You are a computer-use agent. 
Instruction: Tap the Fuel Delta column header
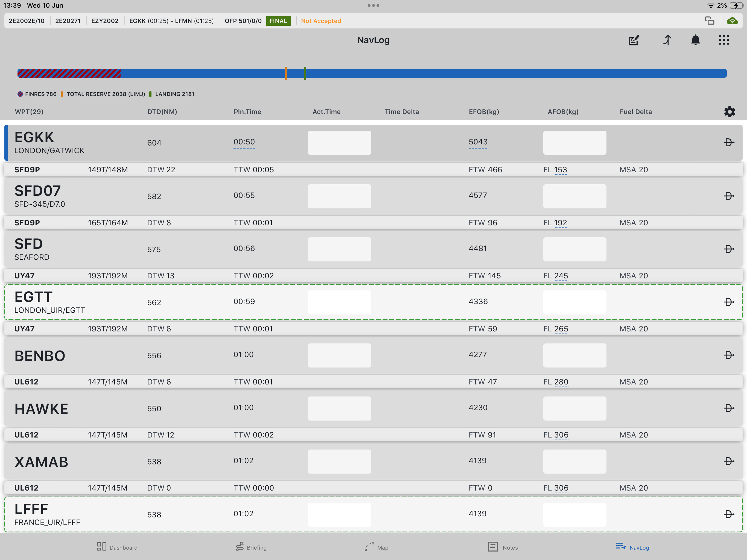click(635, 112)
